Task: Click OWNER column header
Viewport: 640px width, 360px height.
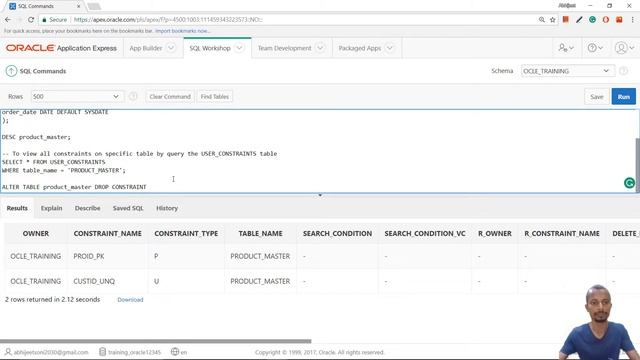Action: coord(36,233)
